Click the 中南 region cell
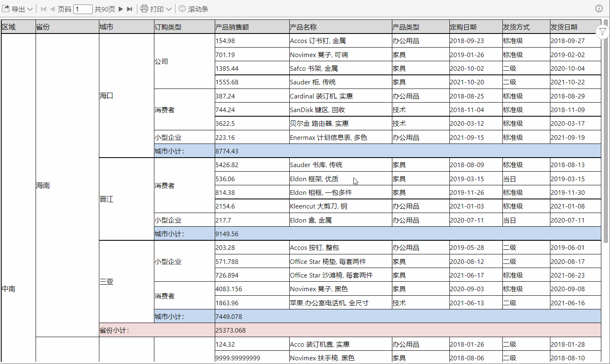Image resolution: width=610 pixels, height=364 pixels. coord(19,289)
